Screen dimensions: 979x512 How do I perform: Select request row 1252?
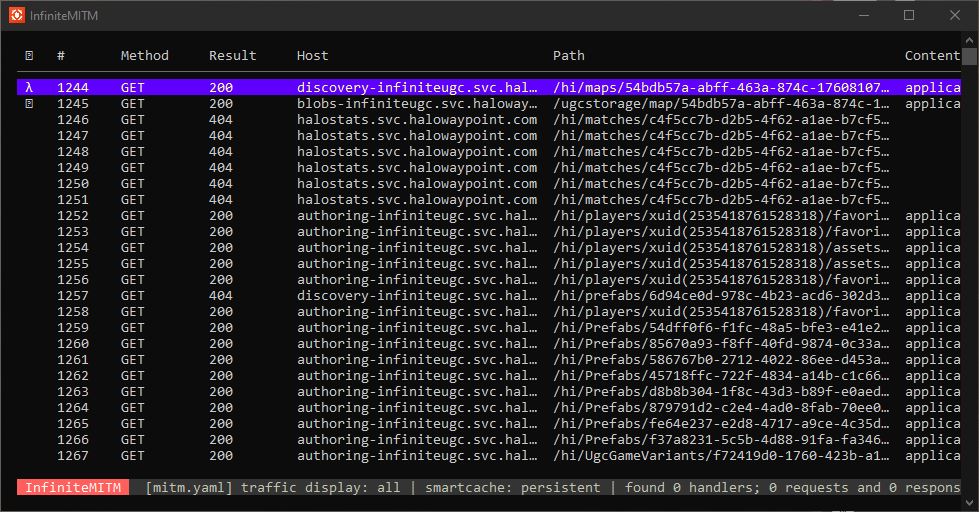point(489,215)
